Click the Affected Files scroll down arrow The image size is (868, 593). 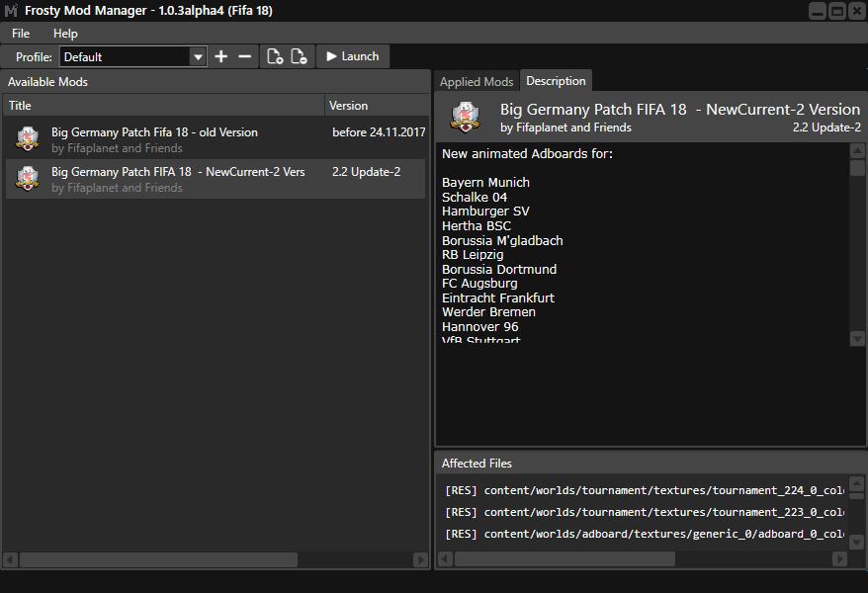point(856,542)
